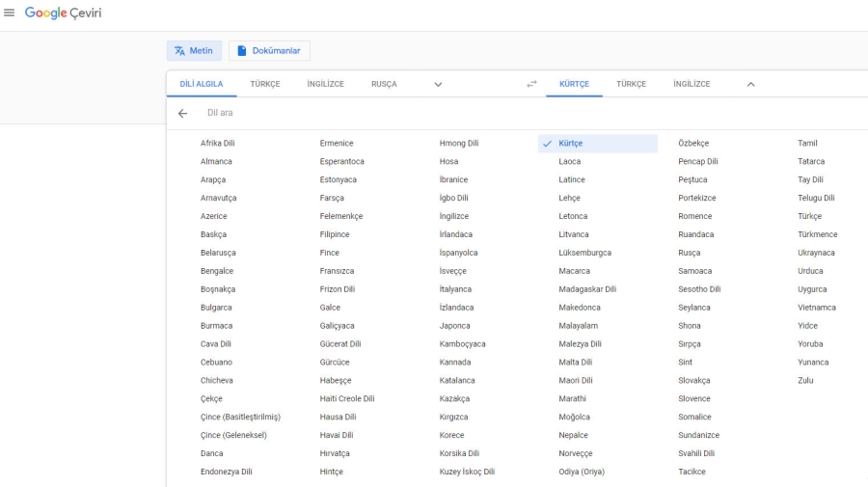Pick Endonezya Dili
Viewport: 868px width, 487px height.
pyautogui.click(x=227, y=473)
